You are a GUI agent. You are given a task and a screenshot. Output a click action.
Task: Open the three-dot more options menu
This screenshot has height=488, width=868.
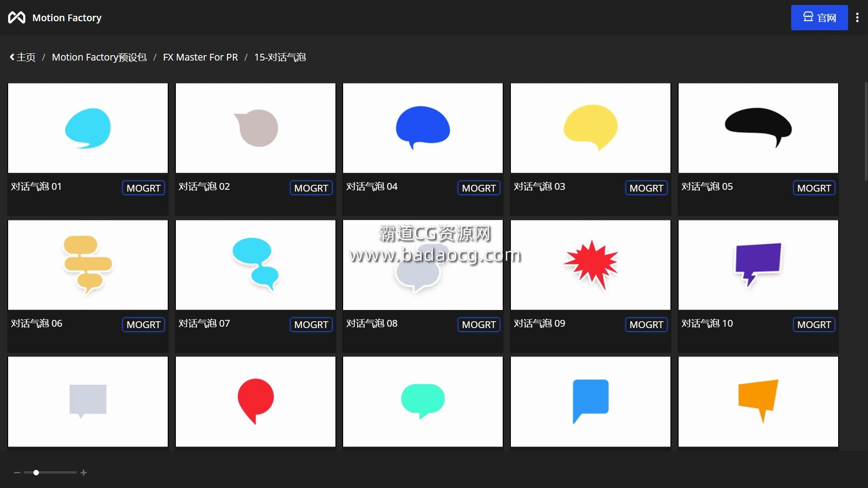click(857, 18)
